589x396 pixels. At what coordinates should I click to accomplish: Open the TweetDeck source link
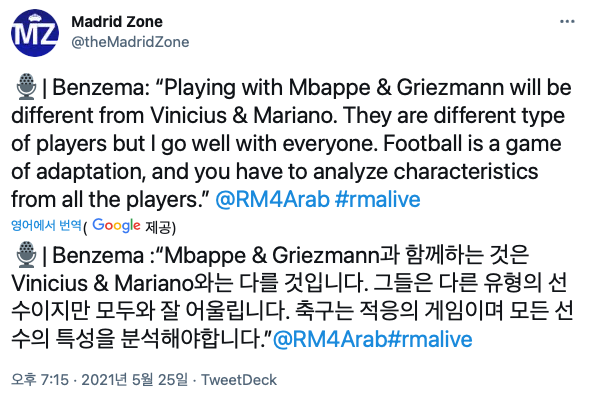point(239,380)
